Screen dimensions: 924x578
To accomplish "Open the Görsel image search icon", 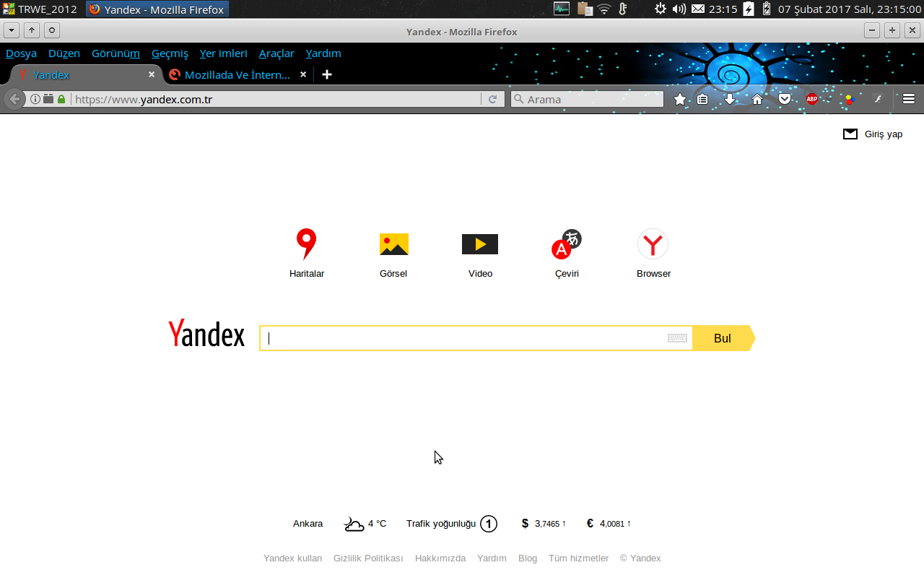I will (393, 244).
